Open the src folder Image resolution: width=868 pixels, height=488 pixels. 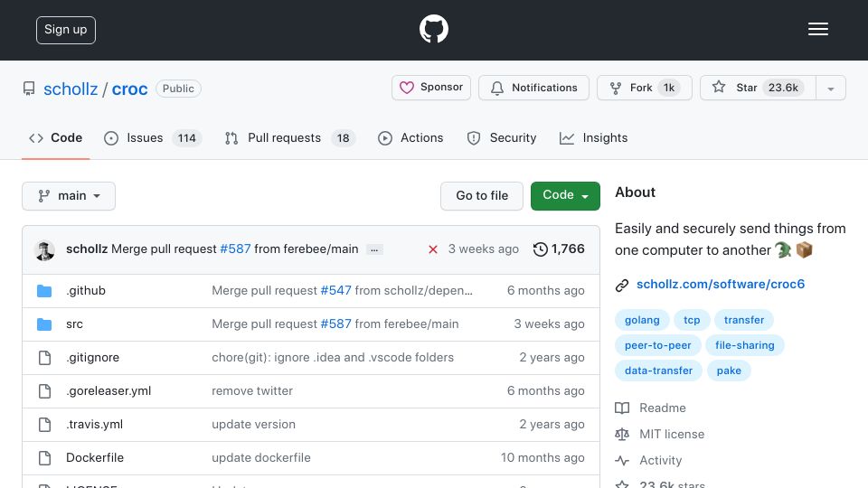(x=74, y=324)
